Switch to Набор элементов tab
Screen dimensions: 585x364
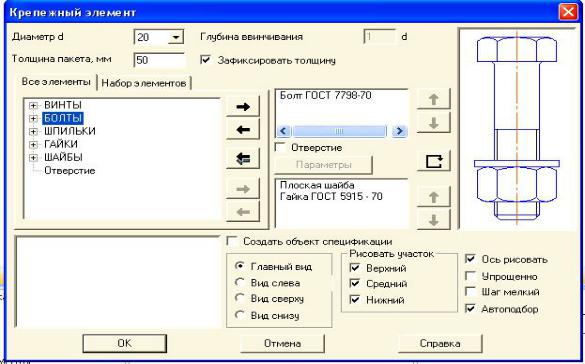pos(144,83)
